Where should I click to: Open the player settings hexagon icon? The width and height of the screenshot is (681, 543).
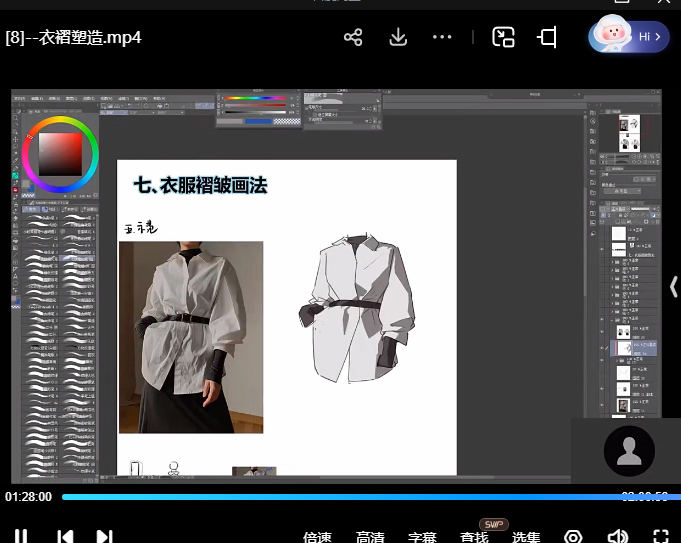click(573, 537)
